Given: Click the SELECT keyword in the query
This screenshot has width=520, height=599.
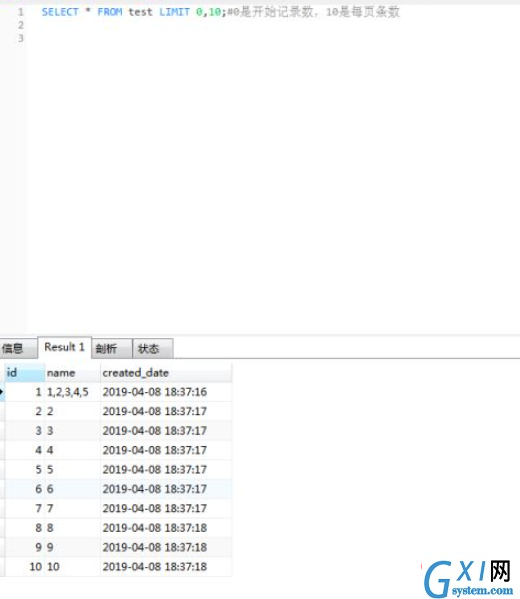Looking at the screenshot, I should (x=60, y=12).
